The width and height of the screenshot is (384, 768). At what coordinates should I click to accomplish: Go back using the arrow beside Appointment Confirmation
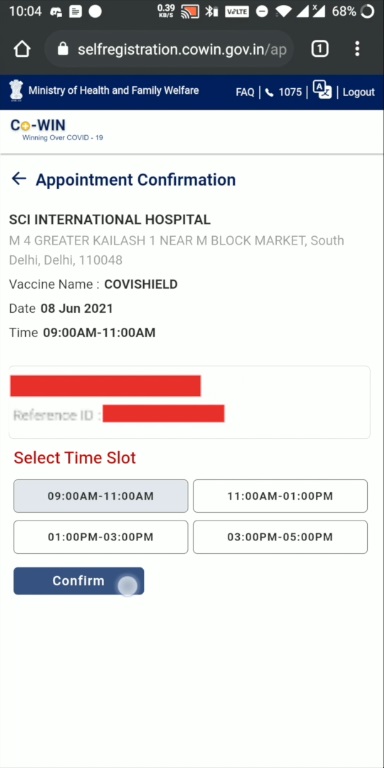(x=19, y=179)
